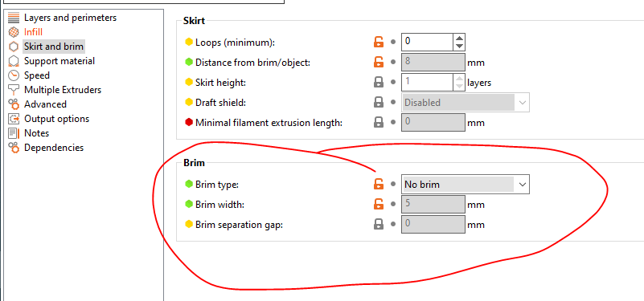Open Multiple Extruders settings
The image size is (644, 301).
click(x=63, y=90)
